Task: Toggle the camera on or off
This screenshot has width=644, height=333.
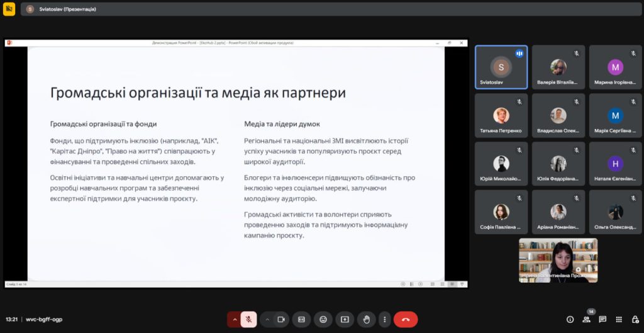Action: (x=281, y=319)
